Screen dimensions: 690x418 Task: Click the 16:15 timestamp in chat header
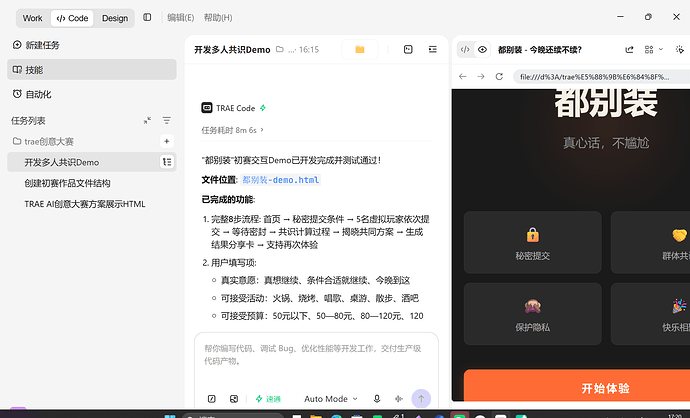click(308, 50)
